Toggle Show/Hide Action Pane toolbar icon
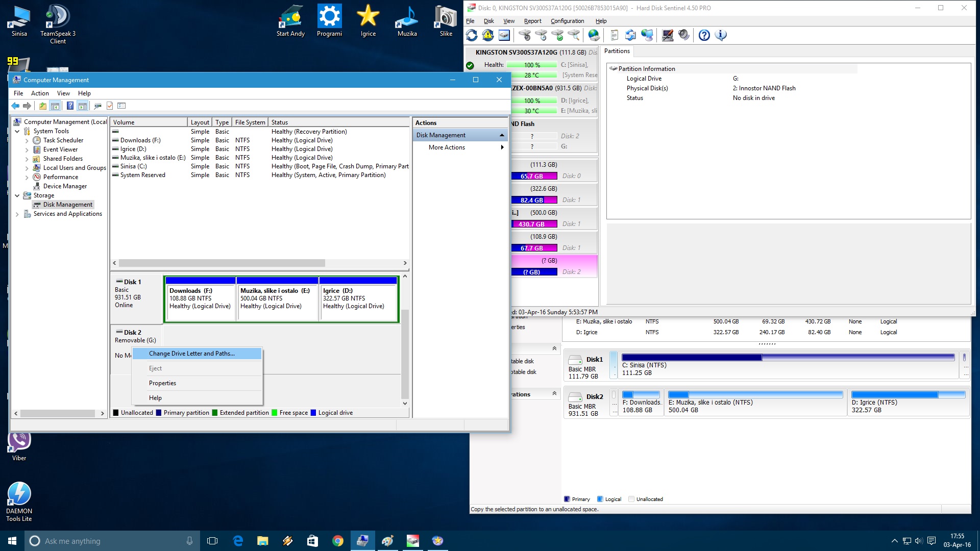Screen dimensions: 980x551 pos(82,106)
